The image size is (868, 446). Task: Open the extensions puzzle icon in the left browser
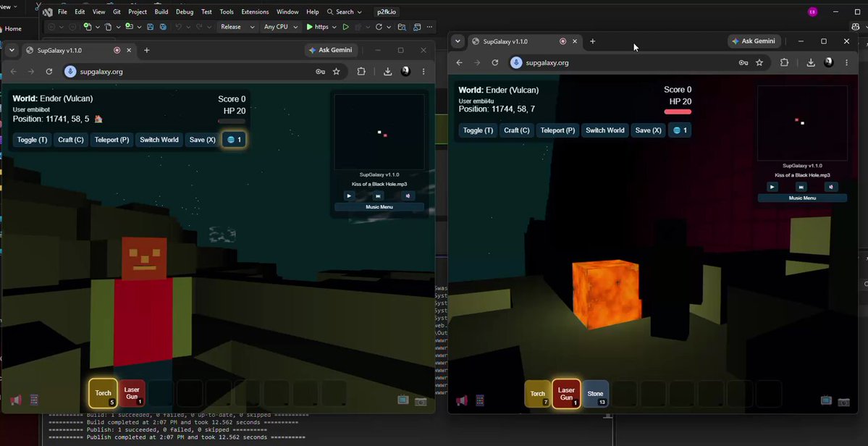click(x=361, y=72)
